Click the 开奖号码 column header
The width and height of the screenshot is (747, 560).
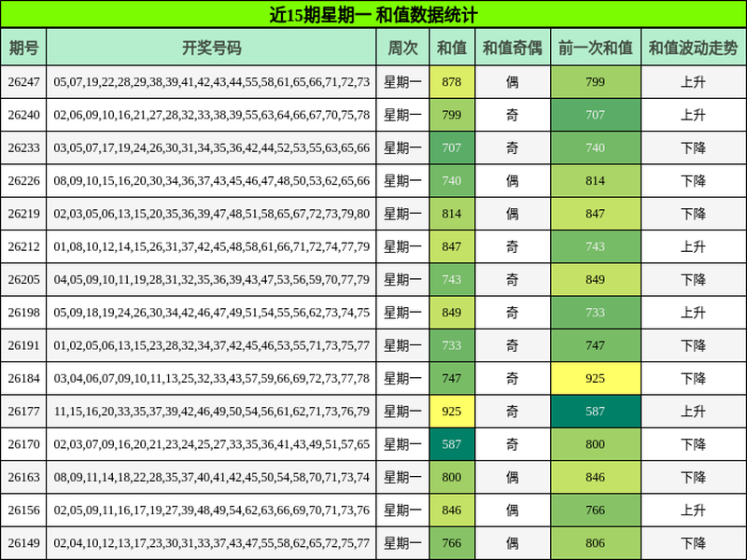click(212, 48)
